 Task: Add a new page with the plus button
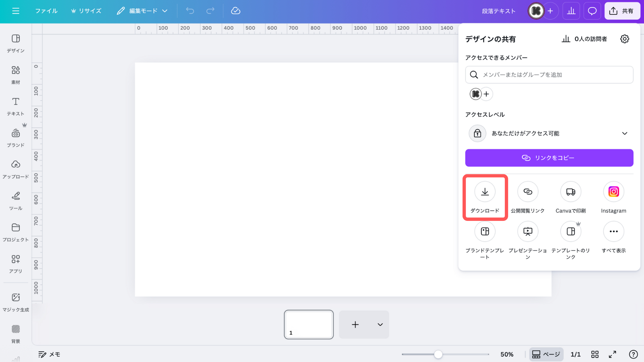click(355, 324)
